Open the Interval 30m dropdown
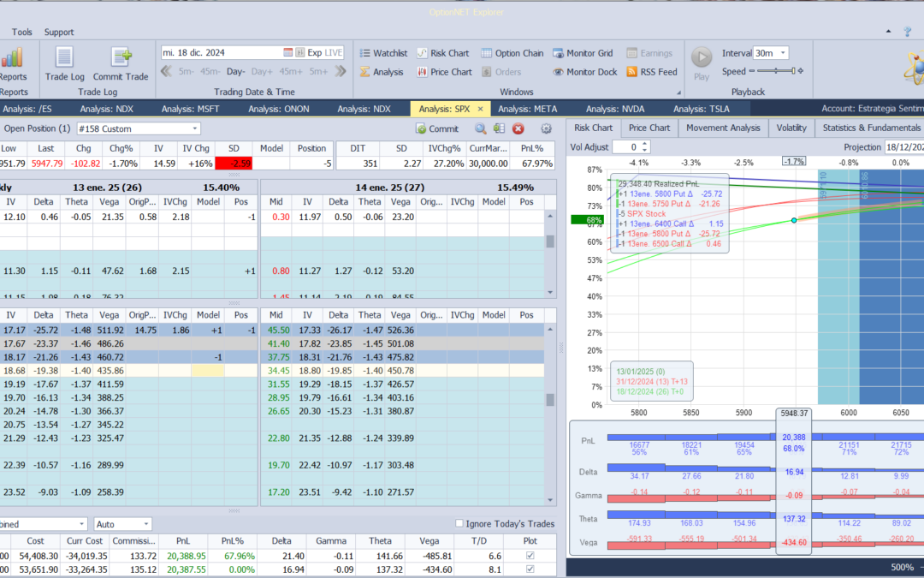 783,53
